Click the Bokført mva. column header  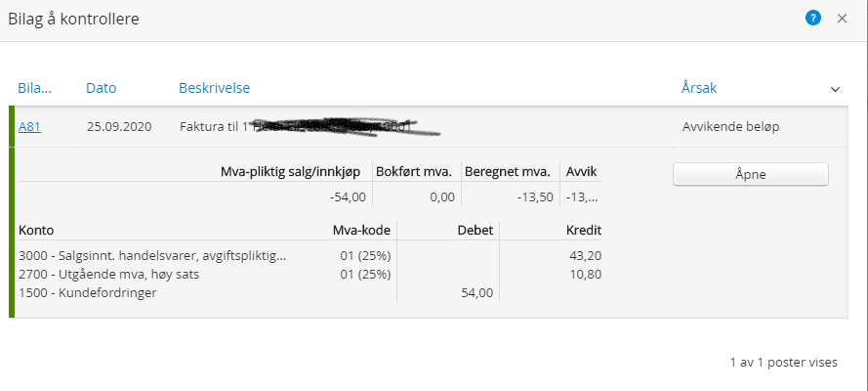click(414, 172)
